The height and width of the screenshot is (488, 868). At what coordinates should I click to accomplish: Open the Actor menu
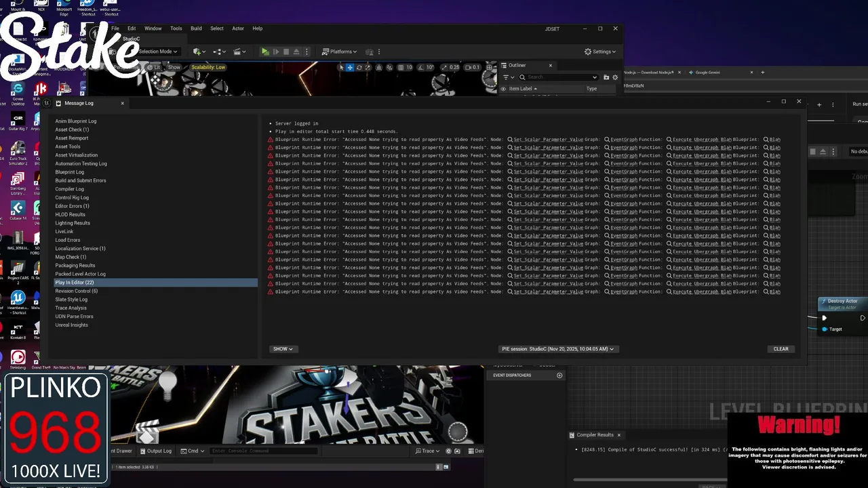click(238, 28)
